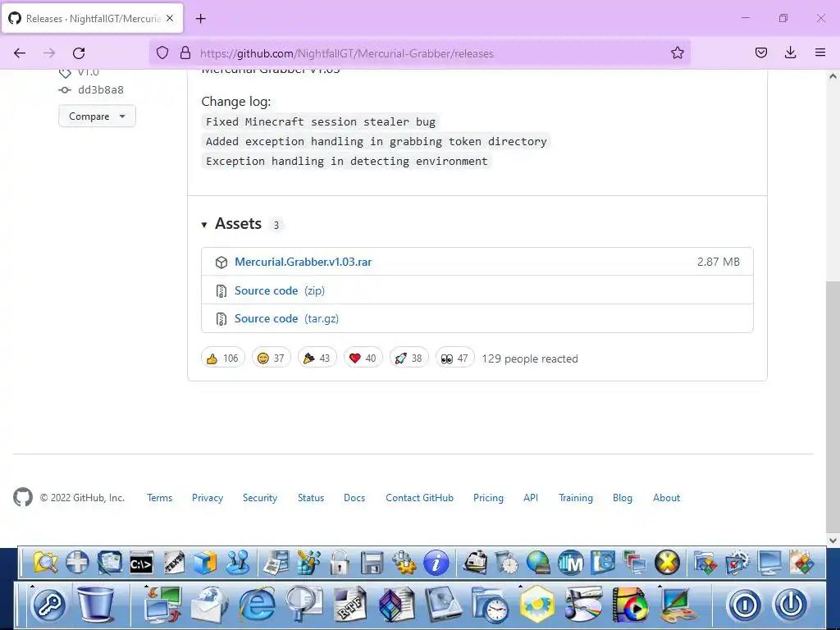Viewport: 840px width, 630px height.
Task: Launch the film reel media player icon
Action: pyautogui.click(x=630, y=605)
